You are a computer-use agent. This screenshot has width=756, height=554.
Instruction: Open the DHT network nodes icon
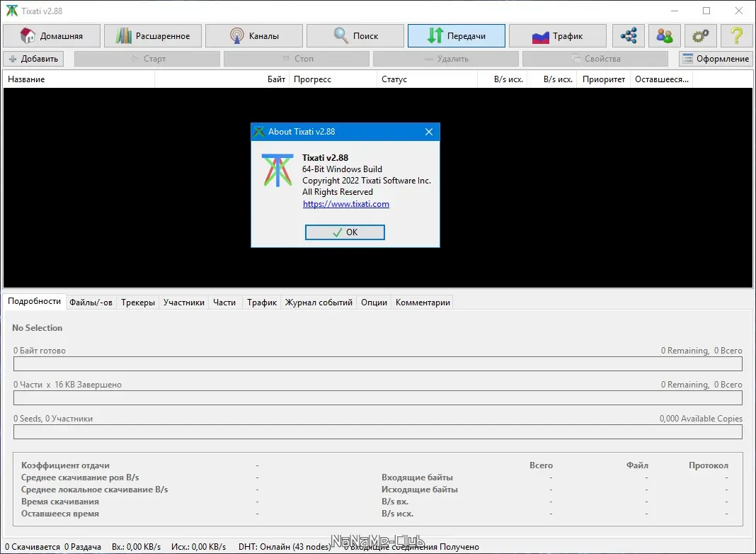(x=629, y=35)
